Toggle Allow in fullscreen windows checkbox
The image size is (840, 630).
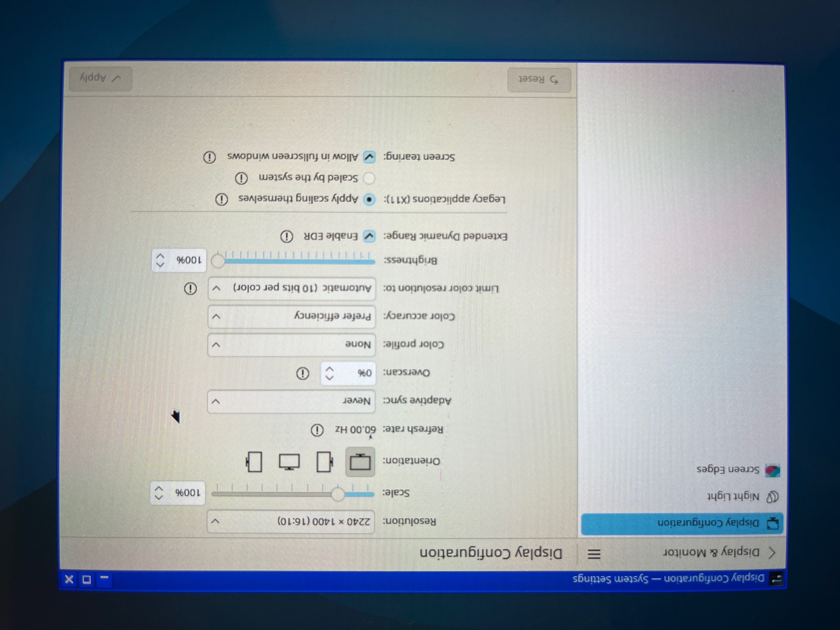[369, 157]
